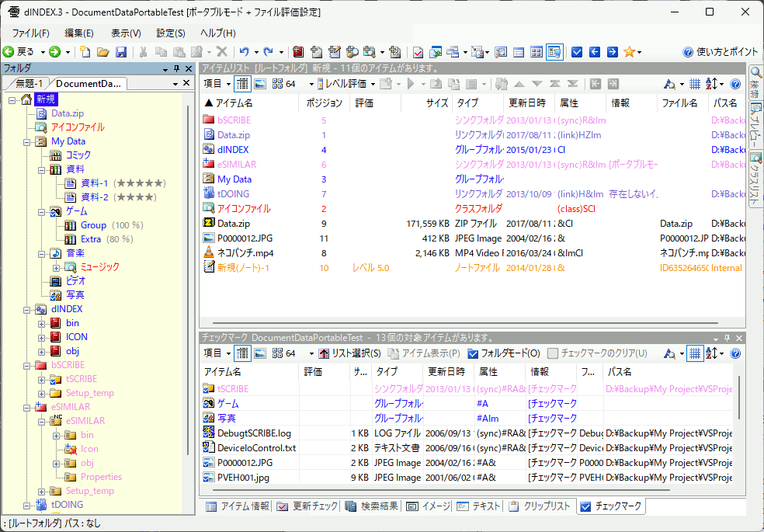The width and height of the screenshot is (764, 532).
Task: Open the 編集(E) menu
Action: click(x=79, y=33)
